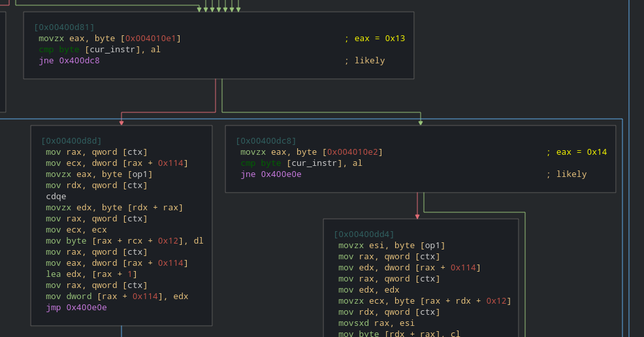
Task: Follow the jmp 0x400e0e jump instruction
Action: (x=76, y=308)
